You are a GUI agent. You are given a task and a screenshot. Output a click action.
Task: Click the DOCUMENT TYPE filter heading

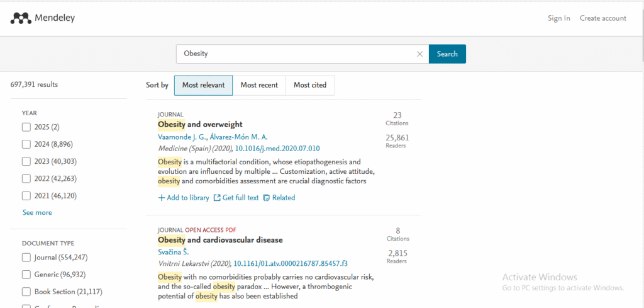pos(48,243)
